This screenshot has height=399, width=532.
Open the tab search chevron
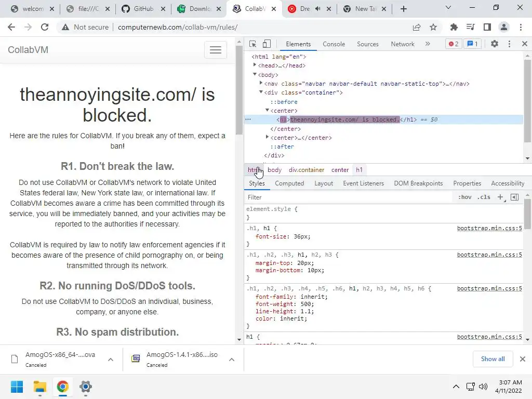[x=448, y=7]
